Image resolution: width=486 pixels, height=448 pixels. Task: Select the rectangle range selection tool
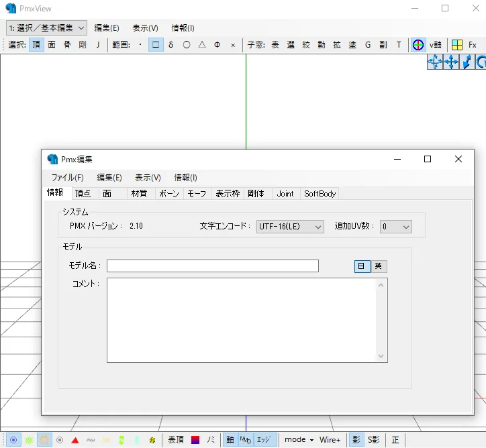156,45
